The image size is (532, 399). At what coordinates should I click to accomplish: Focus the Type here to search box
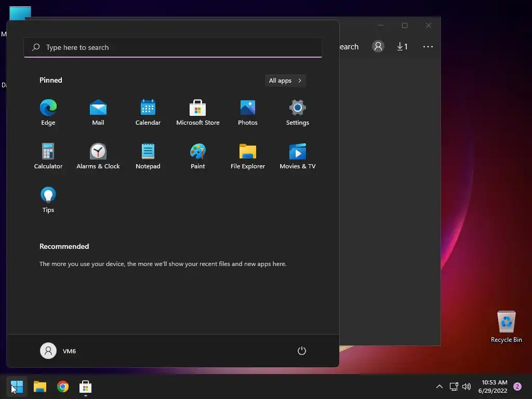coord(173,47)
